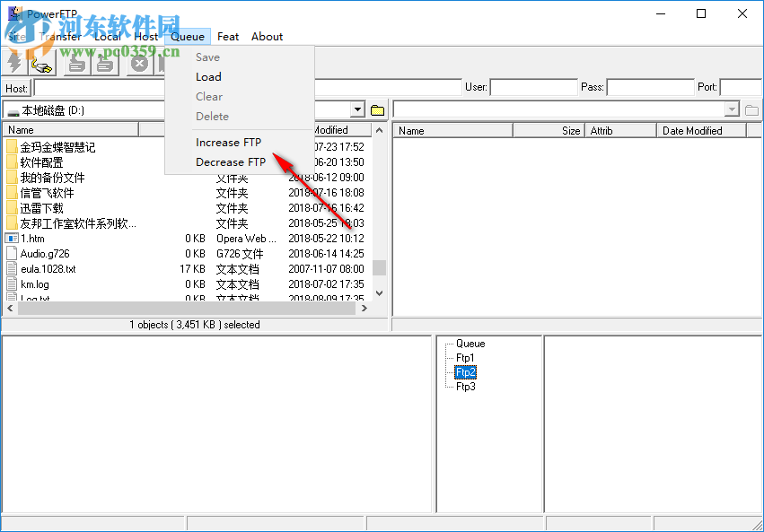The width and height of the screenshot is (764, 532).
Task: Click the Connect lightning bolt icon
Action: 15,64
